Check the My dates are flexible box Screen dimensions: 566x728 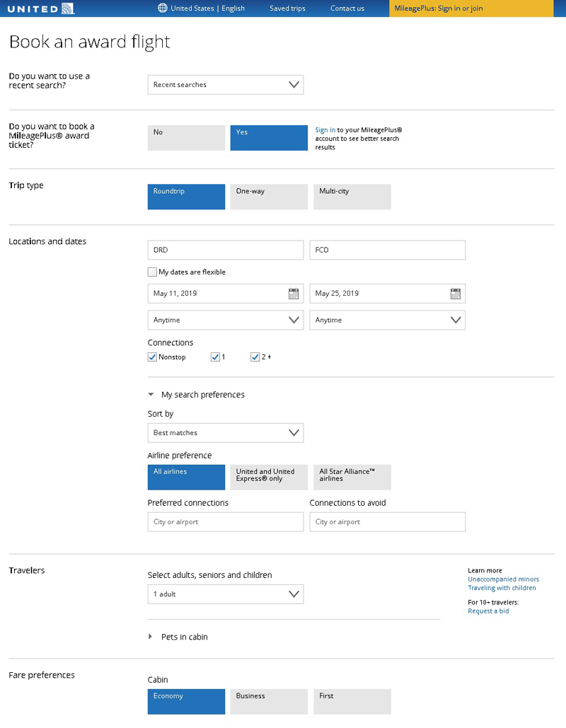coord(152,272)
